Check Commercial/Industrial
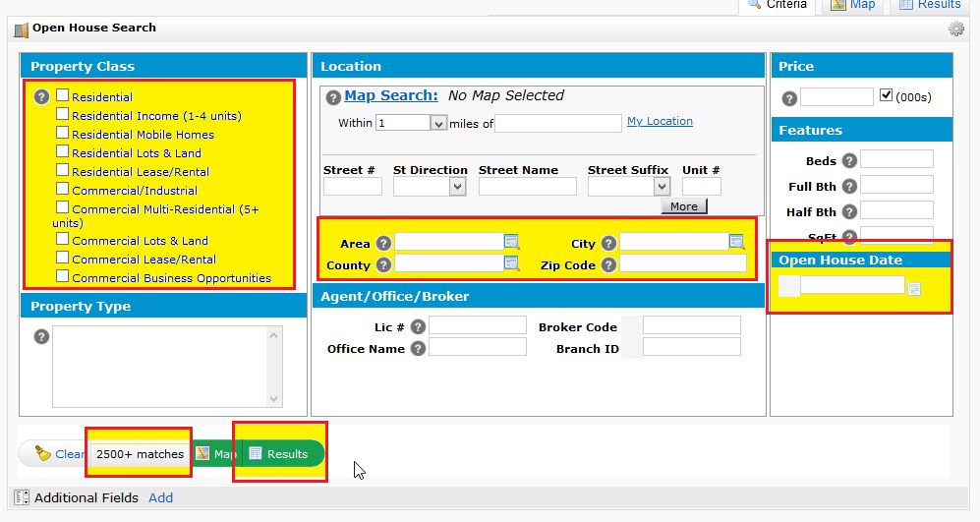The width and height of the screenshot is (980, 522). pos(62,189)
